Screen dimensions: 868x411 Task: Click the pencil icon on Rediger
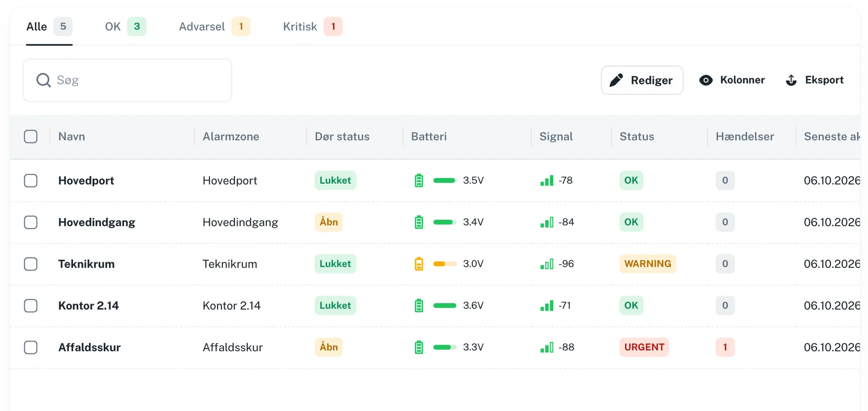tap(616, 80)
